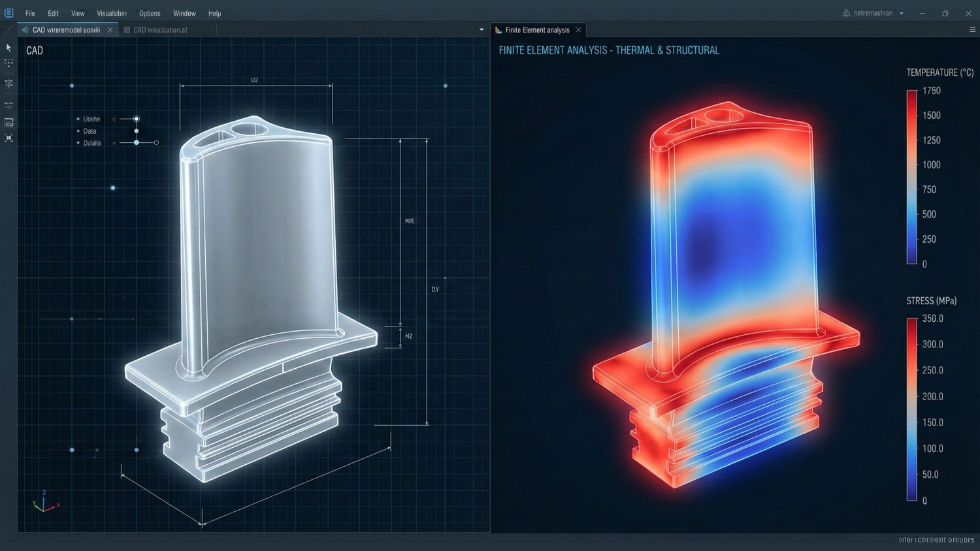Click the stress color legend bar
Image resolution: width=980 pixels, height=551 pixels.
[x=911, y=409]
